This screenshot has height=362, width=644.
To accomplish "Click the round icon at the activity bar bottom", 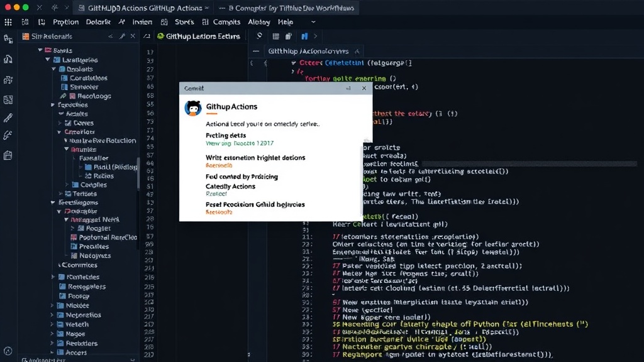I will pos(8,351).
